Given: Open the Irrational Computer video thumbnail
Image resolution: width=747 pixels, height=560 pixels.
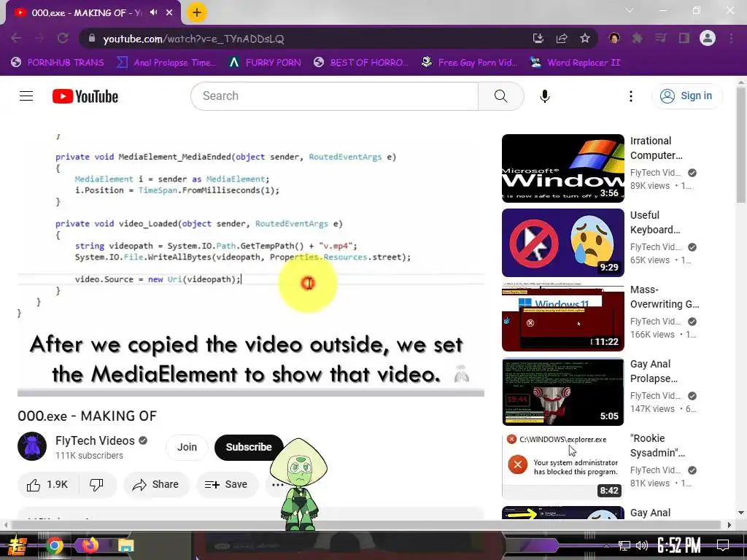Looking at the screenshot, I should pyautogui.click(x=562, y=168).
